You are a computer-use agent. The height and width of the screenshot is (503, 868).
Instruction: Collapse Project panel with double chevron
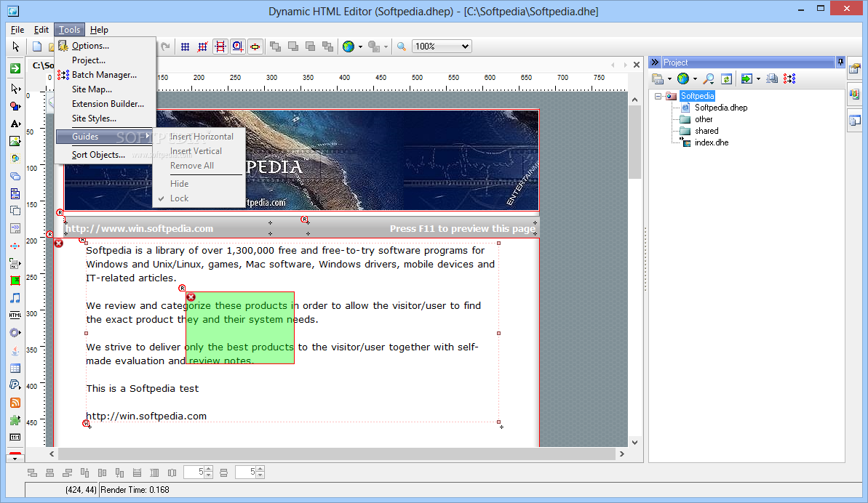point(655,63)
